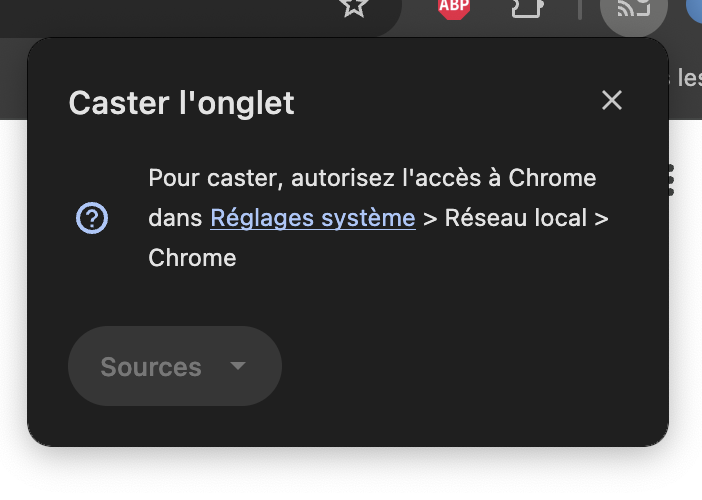Click the blue profile avatar
702x500 pixels.
(x=695, y=8)
